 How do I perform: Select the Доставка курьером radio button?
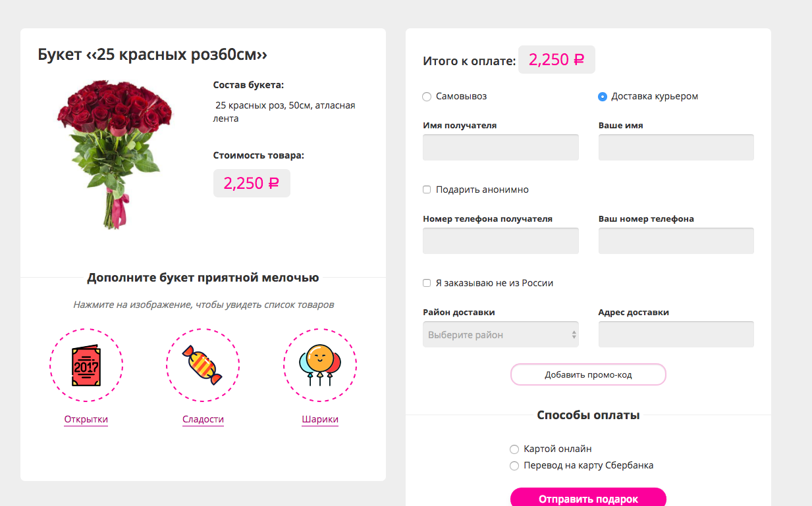[603, 97]
